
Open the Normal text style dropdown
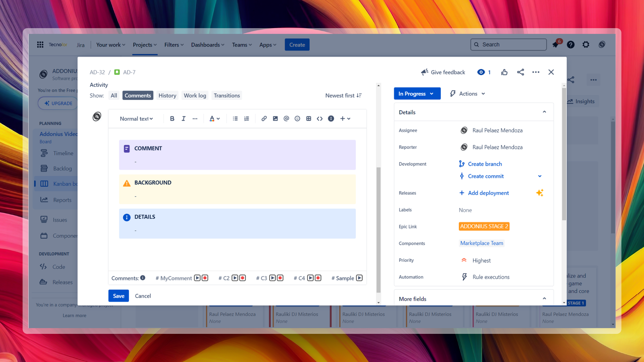pyautogui.click(x=136, y=119)
